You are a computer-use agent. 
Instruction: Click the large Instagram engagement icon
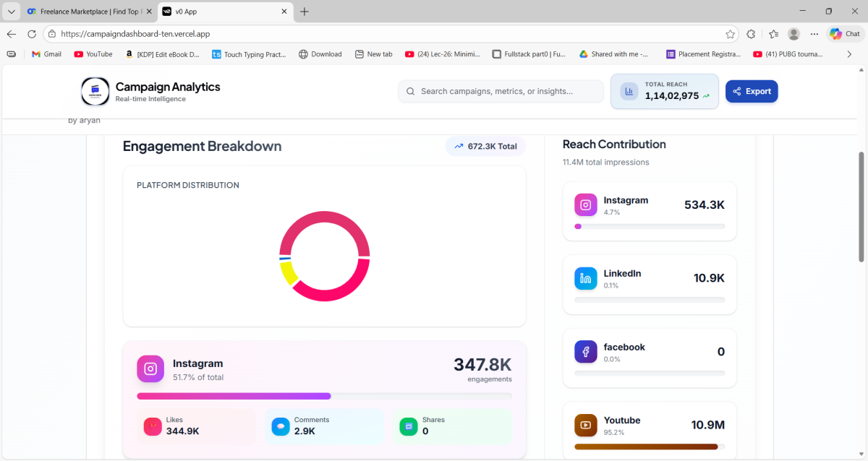pos(150,369)
